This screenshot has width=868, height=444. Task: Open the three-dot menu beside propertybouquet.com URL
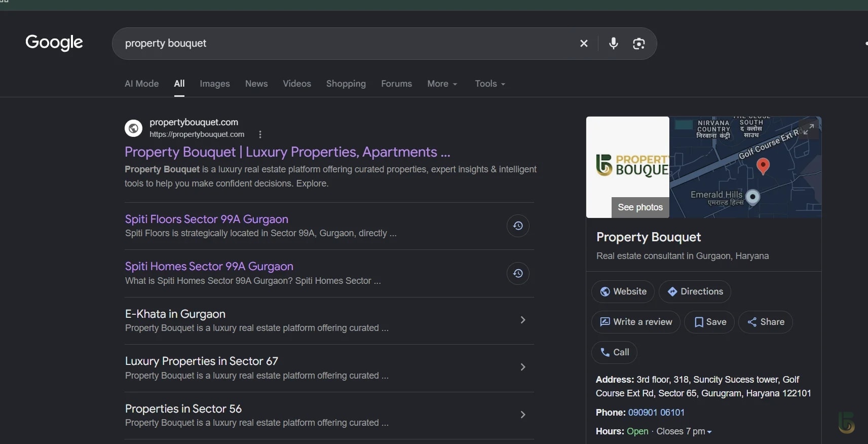tap(260, 134)
